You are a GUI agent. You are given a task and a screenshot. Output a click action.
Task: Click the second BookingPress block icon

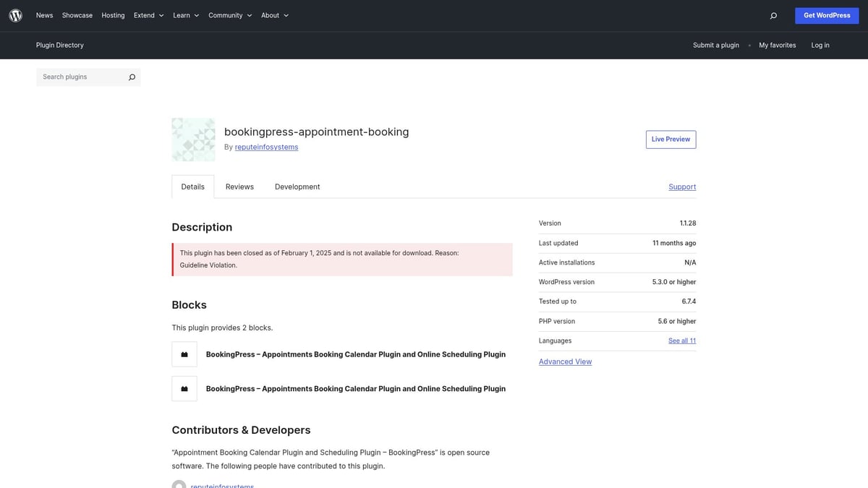coord(184,389)
